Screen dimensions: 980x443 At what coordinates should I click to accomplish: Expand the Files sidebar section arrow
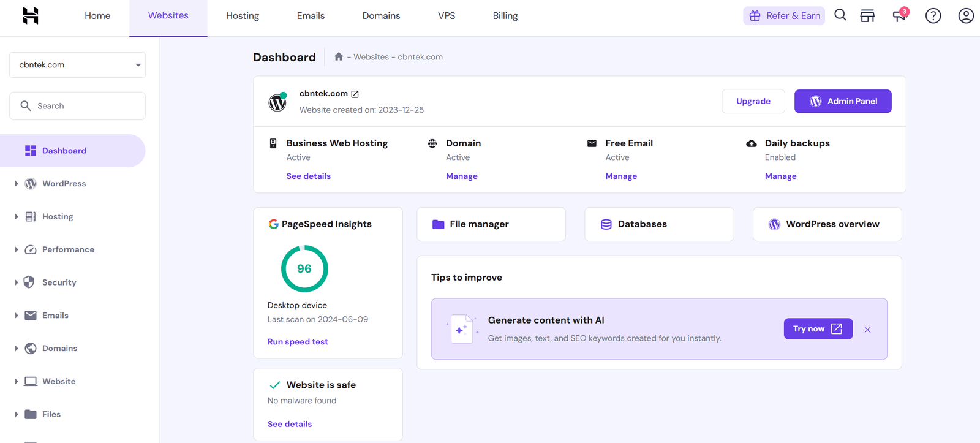(x=17, y=414)
